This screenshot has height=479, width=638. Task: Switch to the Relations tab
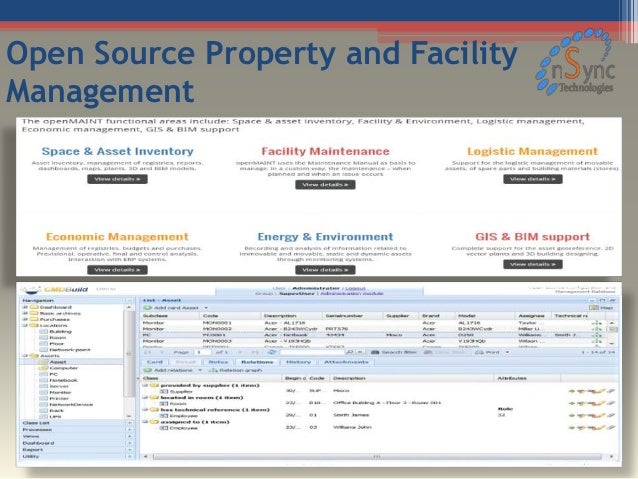257,362
